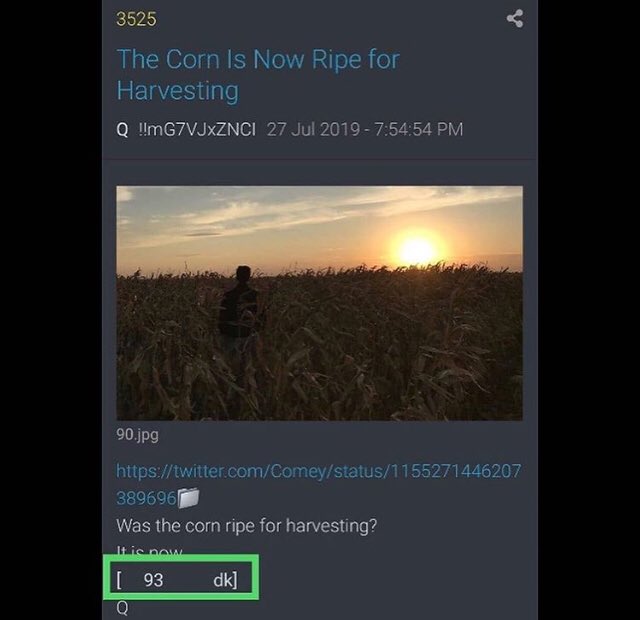Click the word 'Harvesting' in the title
This screenshot has height=620, width=640.
pyautogui.click(x=177, y=90)
